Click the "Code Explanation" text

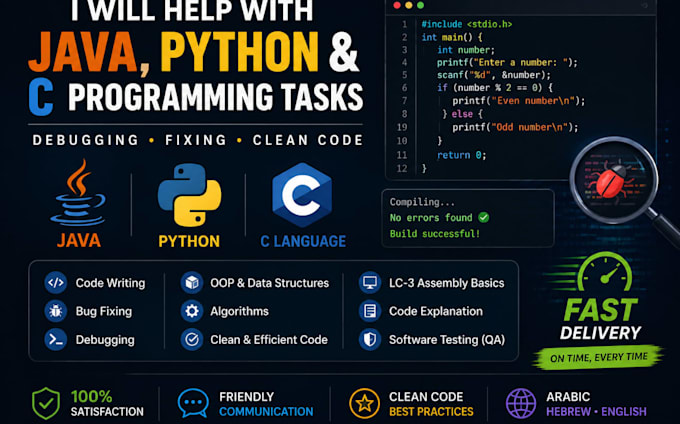pos(436,311)
